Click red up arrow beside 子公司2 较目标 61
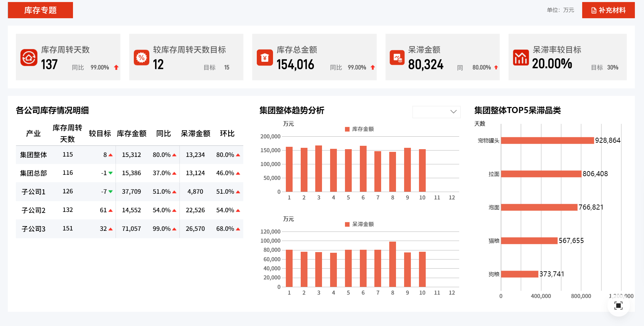 point(110,210)
